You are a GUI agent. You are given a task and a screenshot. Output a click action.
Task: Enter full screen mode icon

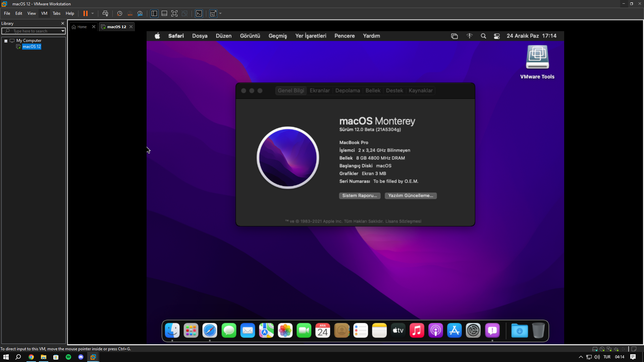174,13
